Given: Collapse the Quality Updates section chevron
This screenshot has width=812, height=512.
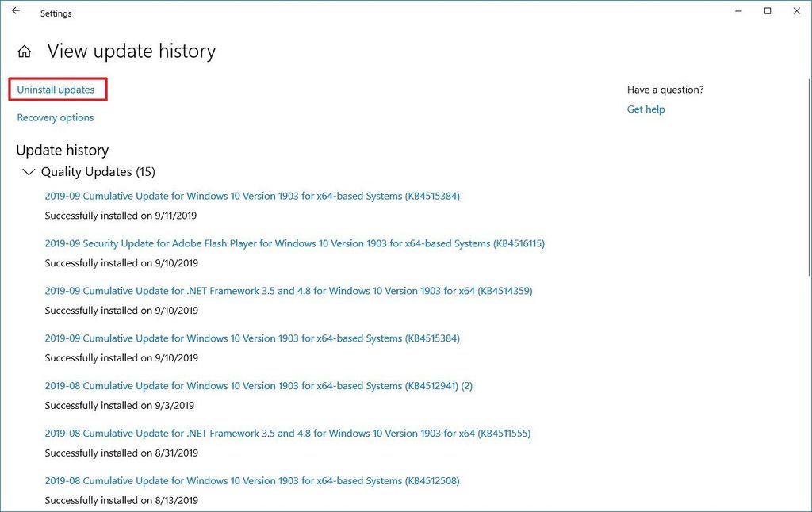Looking at the screenshot, I should click(x=29, y=172).
